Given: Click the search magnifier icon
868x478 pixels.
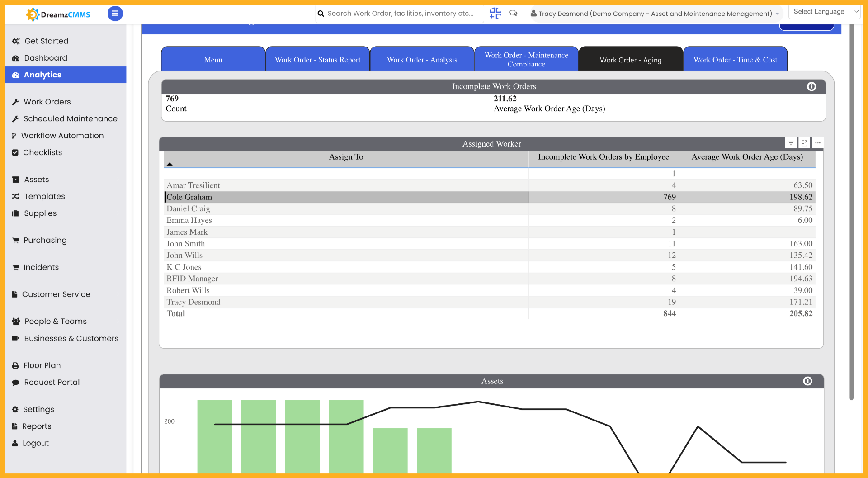Looking at the screenshot, I should tap(321, 14).
